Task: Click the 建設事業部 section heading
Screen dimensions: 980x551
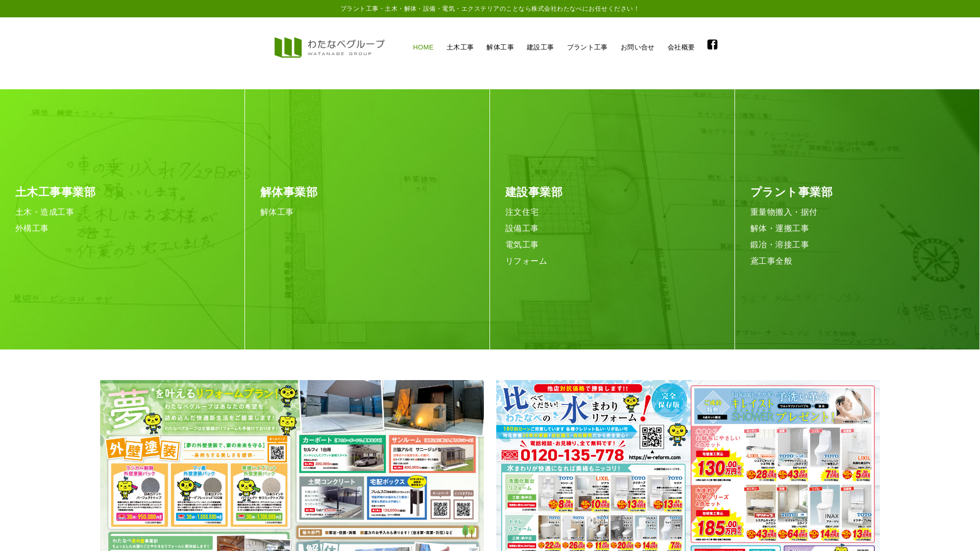Action: pyautogui.click(x=533, y=193)
